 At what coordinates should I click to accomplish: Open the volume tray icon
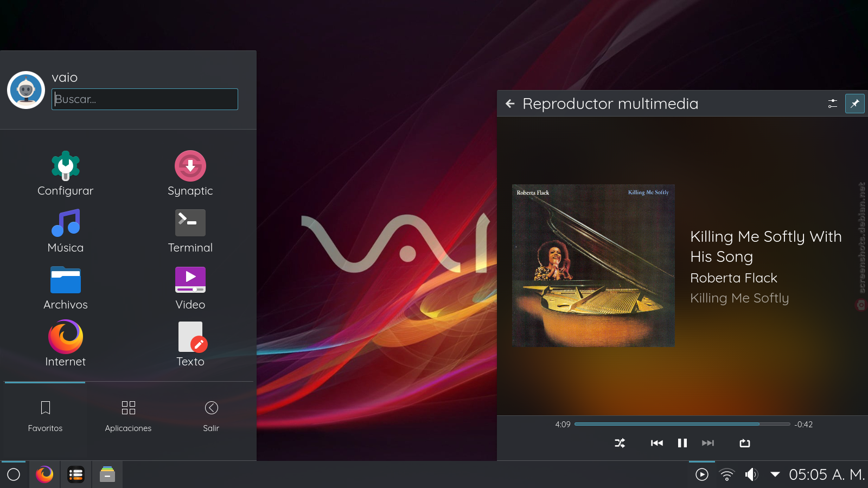click(x=751, y=474)
